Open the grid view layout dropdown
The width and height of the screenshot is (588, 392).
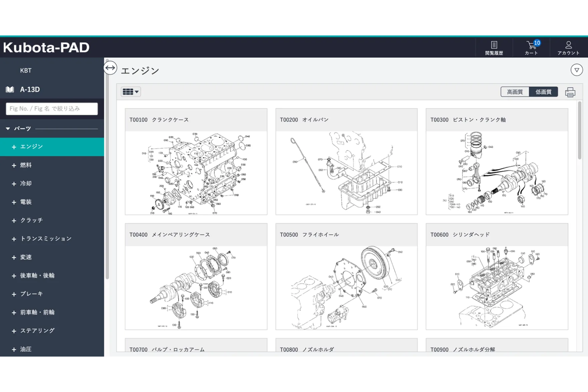[131, 92]
